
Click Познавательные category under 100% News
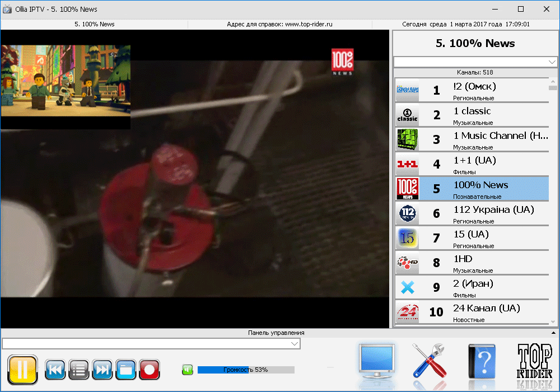point(477,197)
